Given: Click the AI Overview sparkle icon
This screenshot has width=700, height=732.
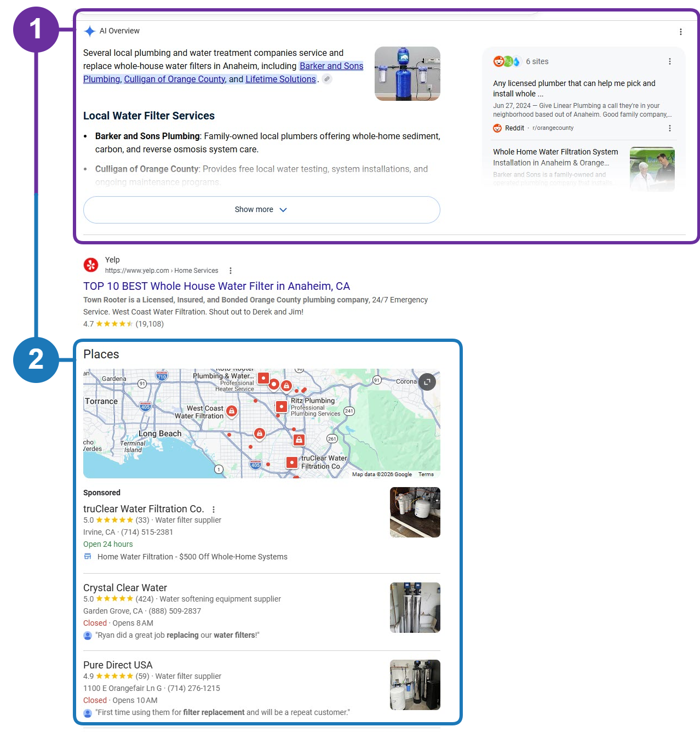Looking at the screenshot, I should point(90,31).
